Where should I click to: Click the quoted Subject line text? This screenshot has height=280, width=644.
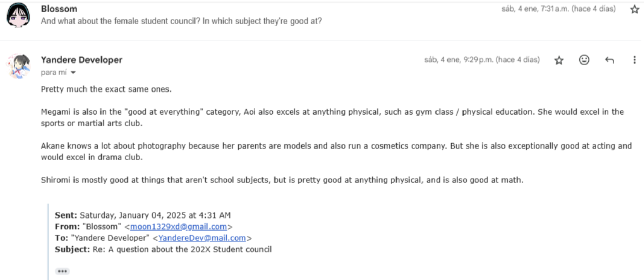coord(163,249)
